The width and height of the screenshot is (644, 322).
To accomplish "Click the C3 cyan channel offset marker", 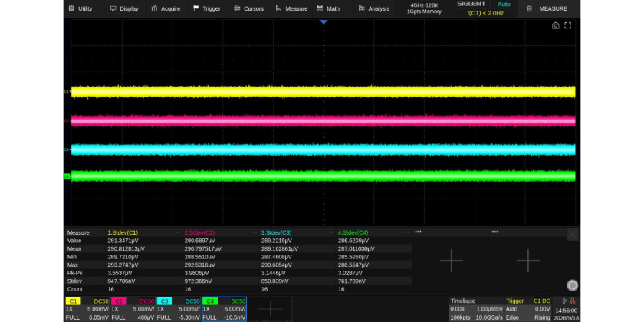I will [x=67, y=150].
